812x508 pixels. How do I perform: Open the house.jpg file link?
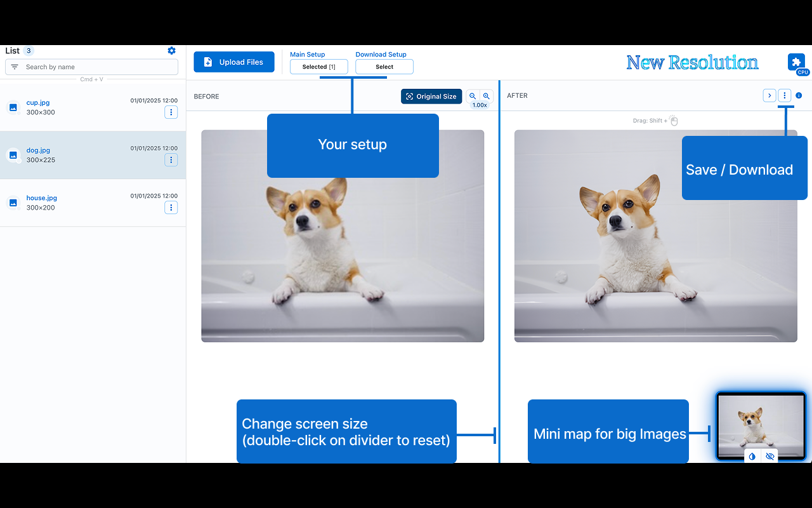42,198
